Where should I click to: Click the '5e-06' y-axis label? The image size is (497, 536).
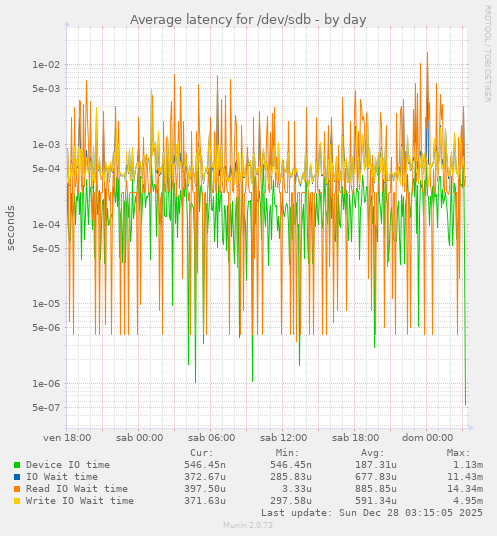tap(46, 327)
